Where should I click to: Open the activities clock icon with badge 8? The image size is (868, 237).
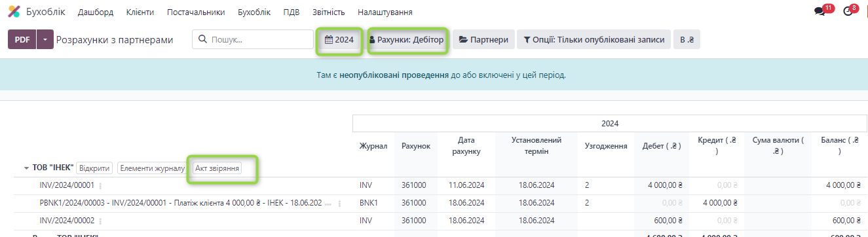pyautogui.click(x=848, y=12)
